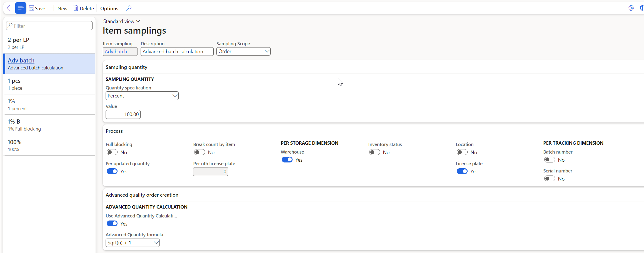Enable the Full blocking toggle
This screenshot has width=644, height=253.
pos(112,152)
